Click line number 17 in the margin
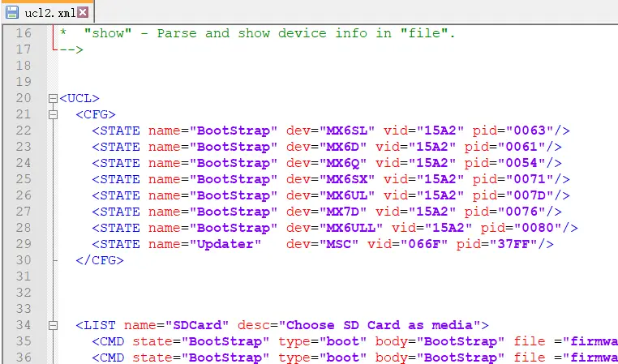The height and width of the screenshot is (364, 618). (x=24, y=49)
